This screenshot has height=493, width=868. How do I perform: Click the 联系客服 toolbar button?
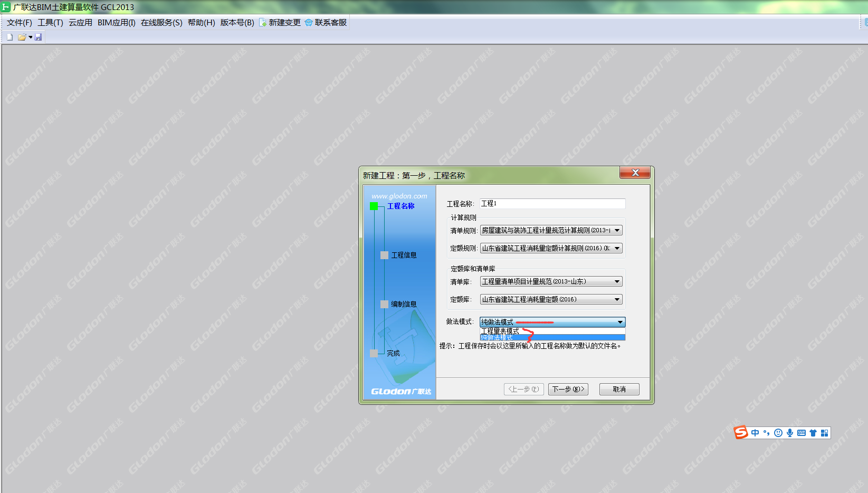coord(326,23)
